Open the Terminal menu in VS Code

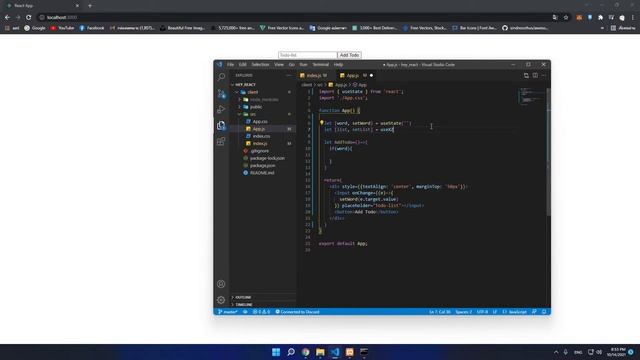coord(321,64)
